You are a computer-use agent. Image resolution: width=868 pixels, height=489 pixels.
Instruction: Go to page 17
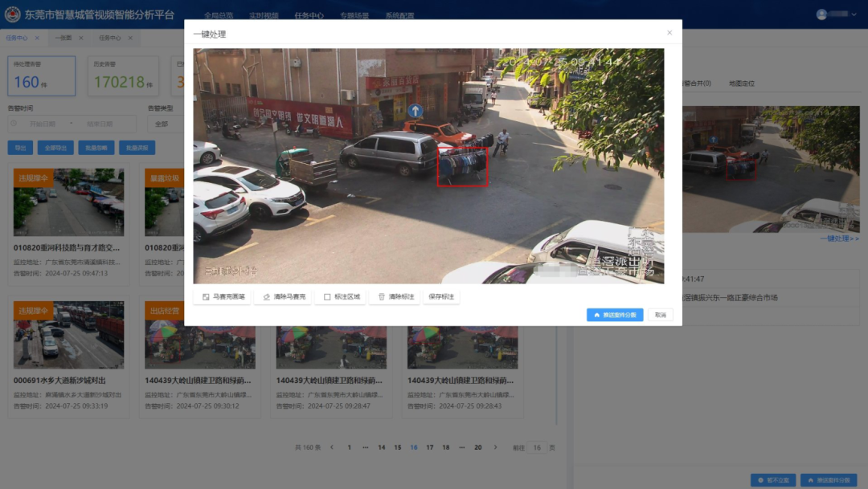(429, 447)
